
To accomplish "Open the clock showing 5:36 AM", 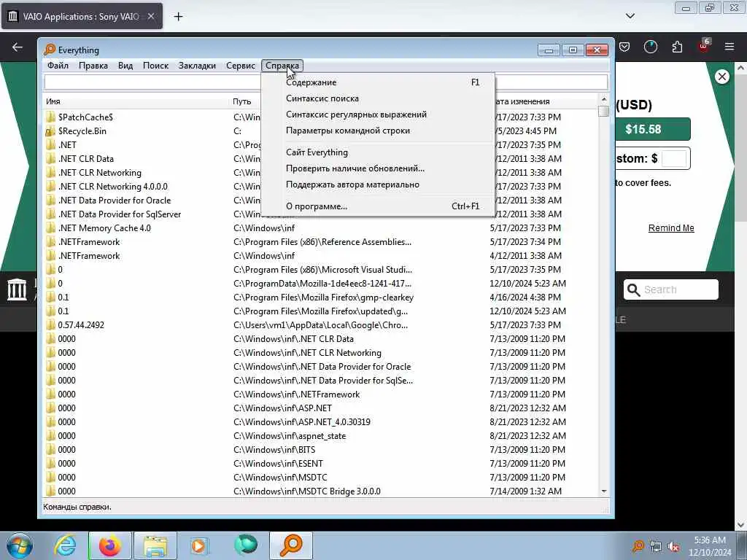I will [x=710, y=545].
